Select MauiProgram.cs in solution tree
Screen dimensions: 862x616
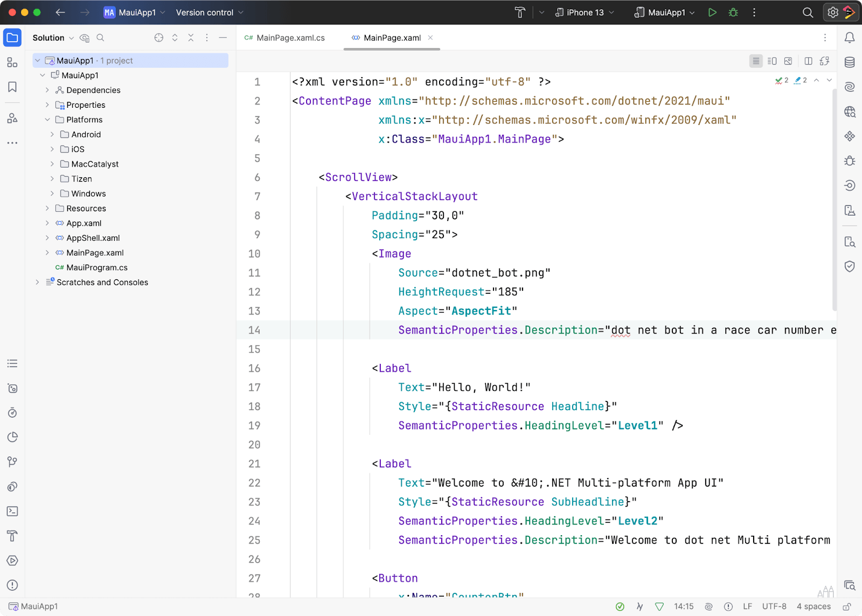(97, 267)
